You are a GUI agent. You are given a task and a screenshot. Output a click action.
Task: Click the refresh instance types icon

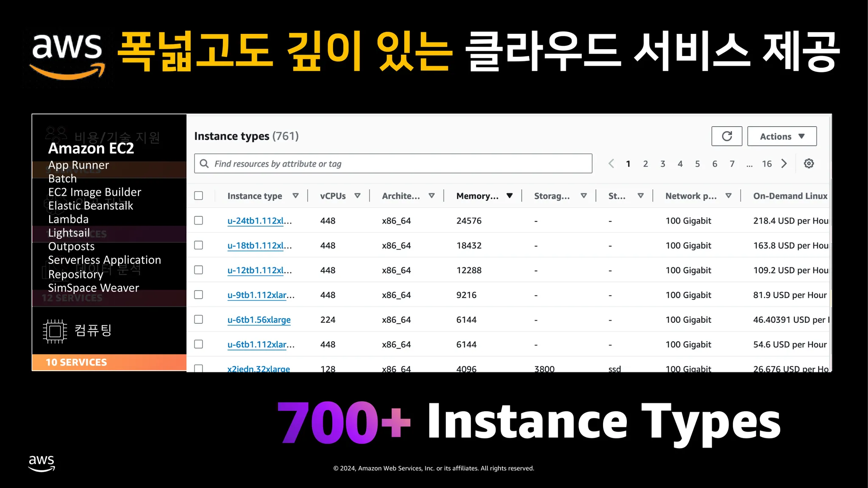[726, 136]
